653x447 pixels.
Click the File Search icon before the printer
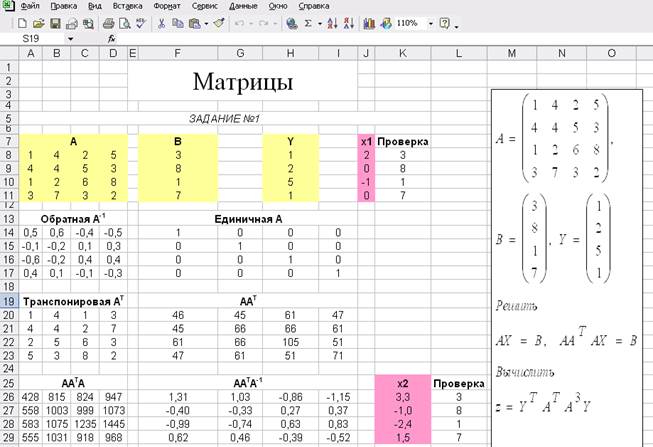point(88,23)
